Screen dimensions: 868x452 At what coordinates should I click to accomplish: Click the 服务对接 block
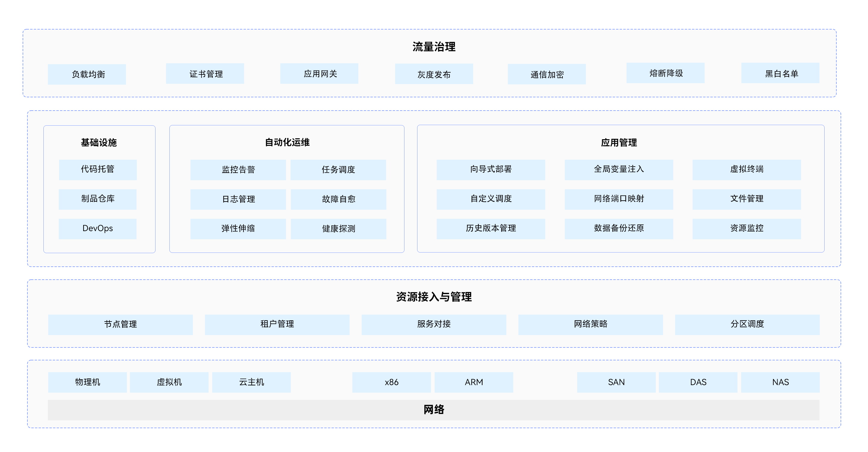[434, 324]
